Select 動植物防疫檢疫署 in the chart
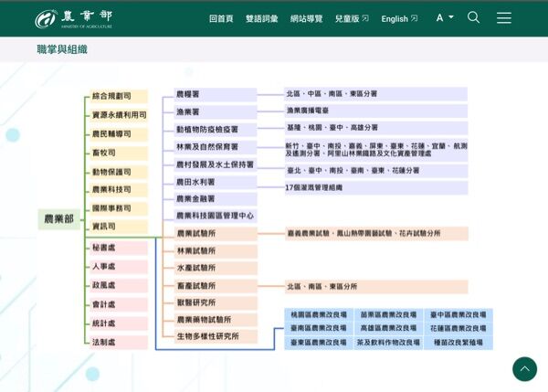Screen dimensions: 548x392 tap(216, 130)
